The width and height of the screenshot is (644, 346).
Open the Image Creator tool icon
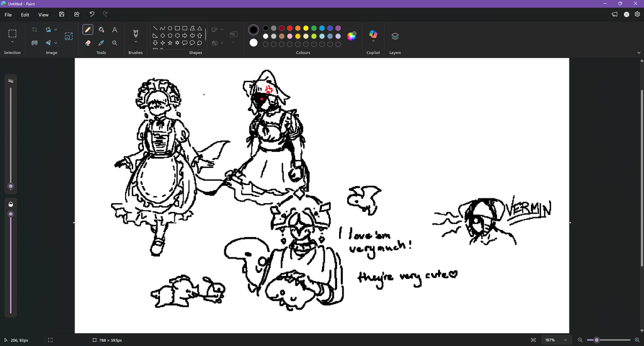click(69, 36)
